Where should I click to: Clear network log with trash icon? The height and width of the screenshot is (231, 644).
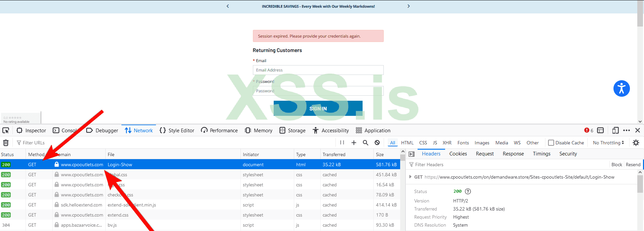[6, 143]
